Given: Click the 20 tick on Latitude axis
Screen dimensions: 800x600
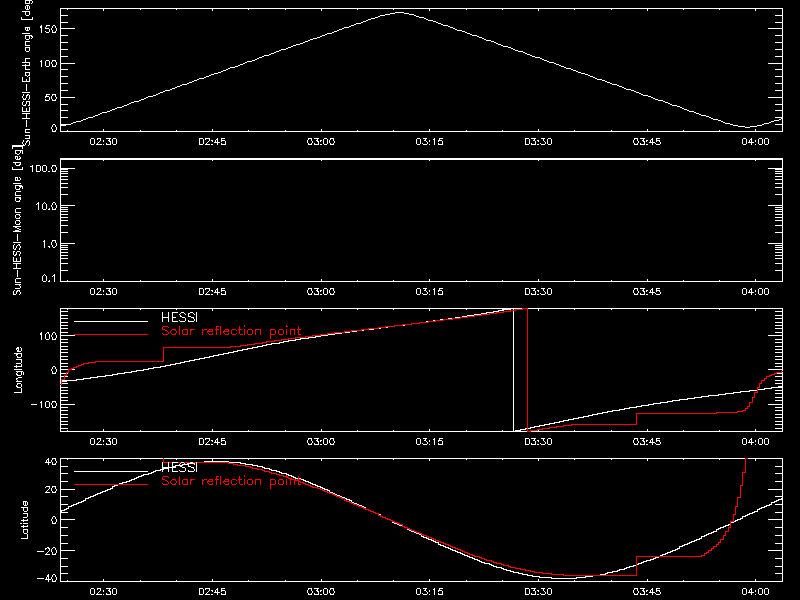Looking at the screenshot, I should click(51, 490).
